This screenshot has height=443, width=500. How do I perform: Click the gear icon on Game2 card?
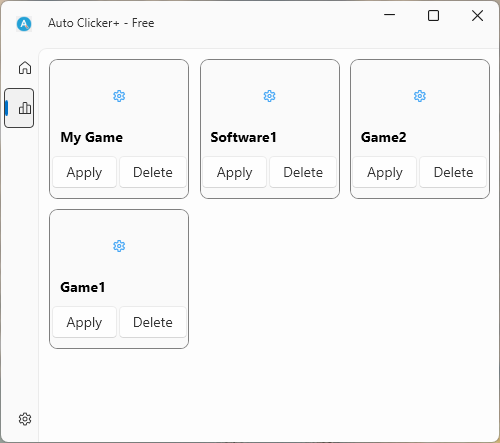pyautogui.click(x=420, y=96)
